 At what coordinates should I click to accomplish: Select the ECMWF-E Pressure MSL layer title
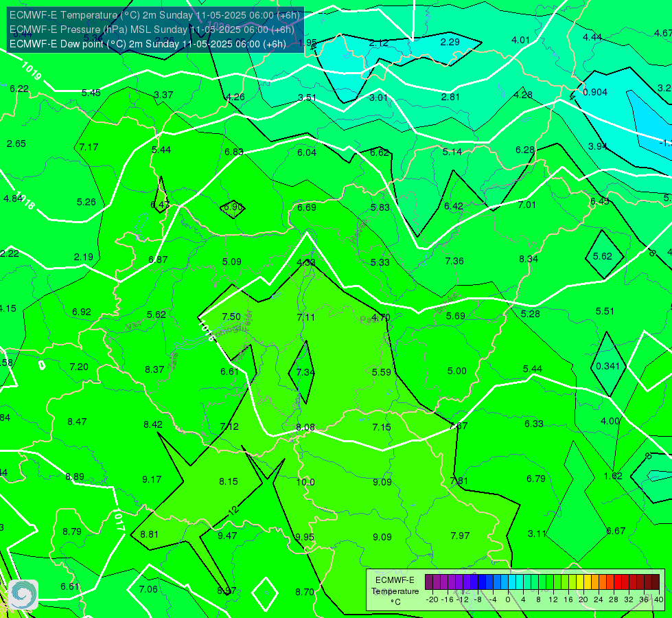pyautogui.click(x=152, y=30)
